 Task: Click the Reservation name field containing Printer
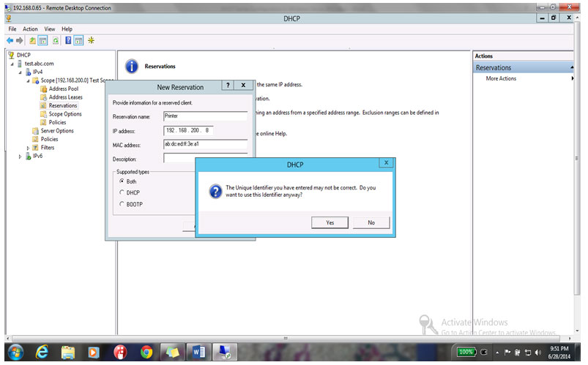point(205,116)
